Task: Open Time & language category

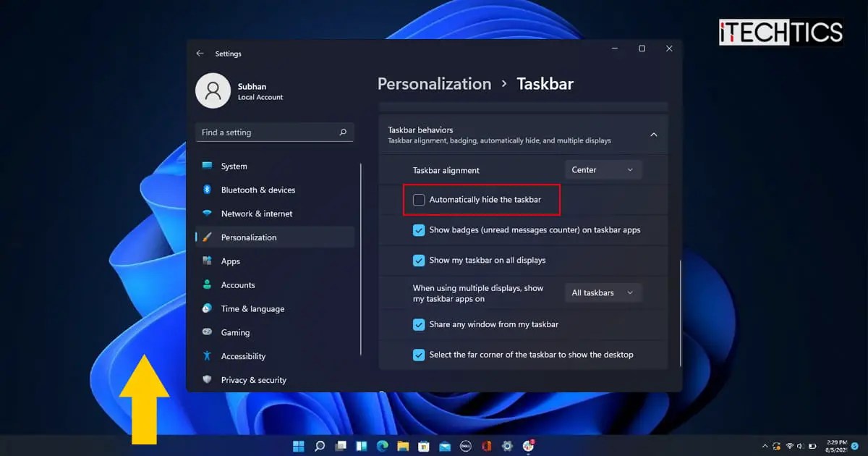Action: (275, 308)
